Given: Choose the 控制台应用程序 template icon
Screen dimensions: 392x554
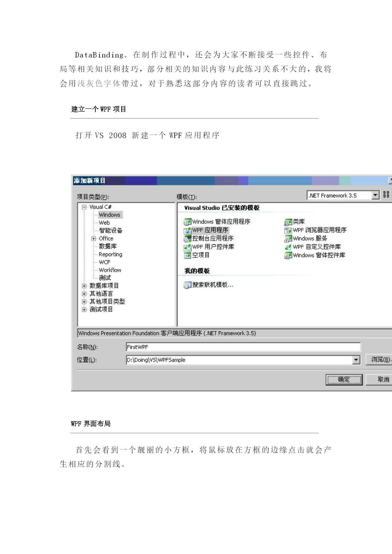Looking at the screenshot, I should (x=188, y=238).
